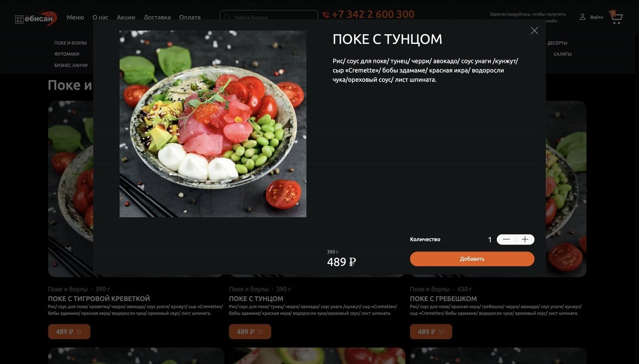Screen dimensions: 639x364
Task: Click the phone icon beside the number
Action: point(326,15)
